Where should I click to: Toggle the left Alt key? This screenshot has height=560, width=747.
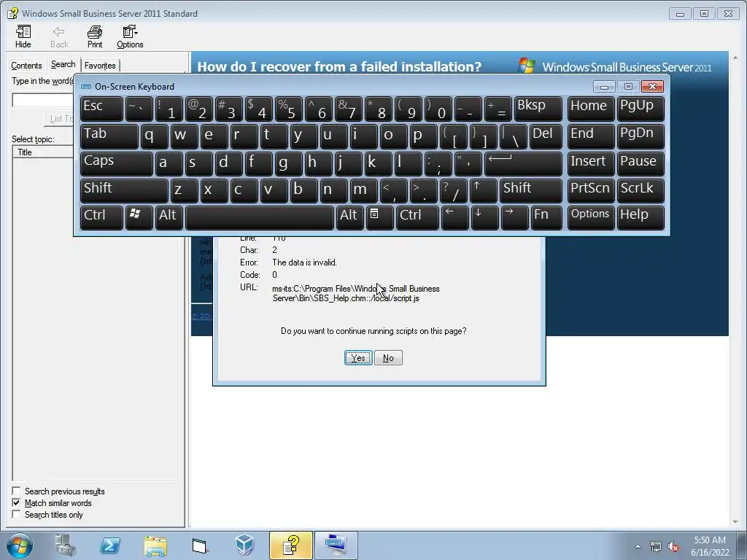tap(169, 217)
